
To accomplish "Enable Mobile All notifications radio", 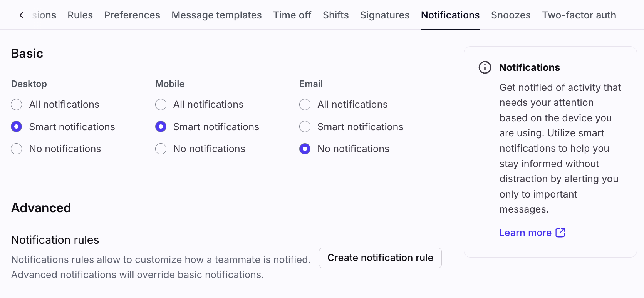I will (x=161, y=105).
